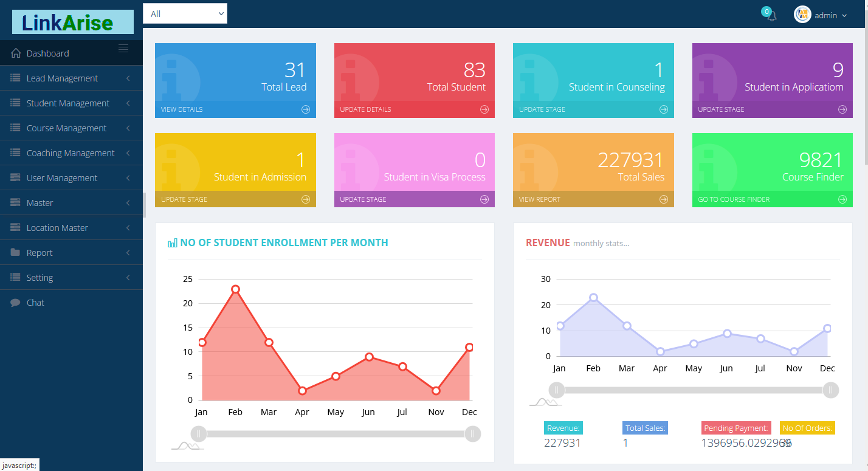This screenshot has width=868, height=471.
Task: Open the Report menu item
Action: click(40, 253)
